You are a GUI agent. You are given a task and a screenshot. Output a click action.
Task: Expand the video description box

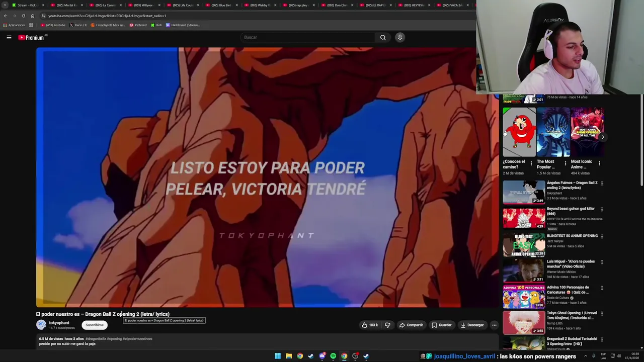pos(267,341)
